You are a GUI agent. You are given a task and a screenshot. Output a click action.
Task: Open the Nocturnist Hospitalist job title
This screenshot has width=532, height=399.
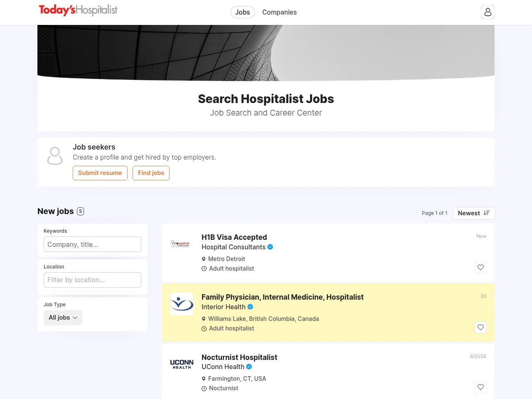(239, 357)
